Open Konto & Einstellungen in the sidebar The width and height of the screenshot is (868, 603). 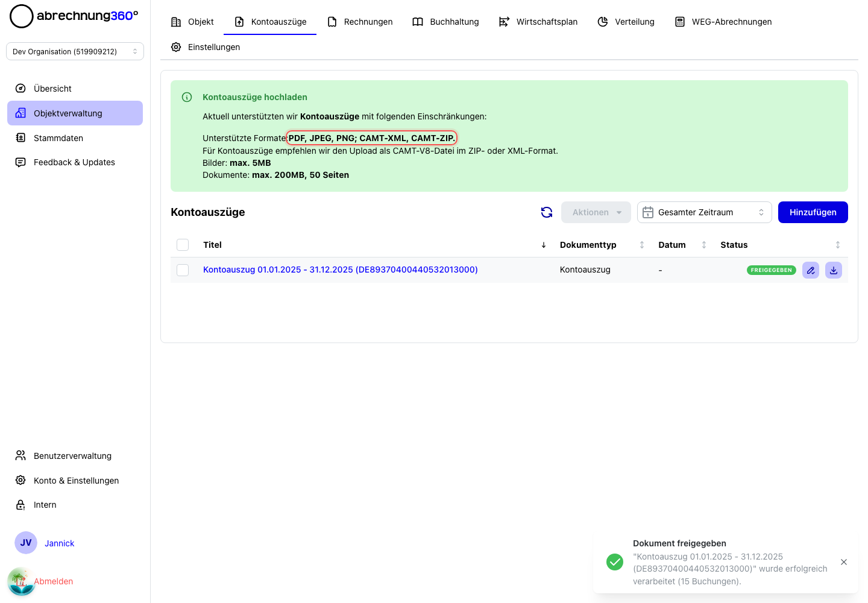(75, 481)
